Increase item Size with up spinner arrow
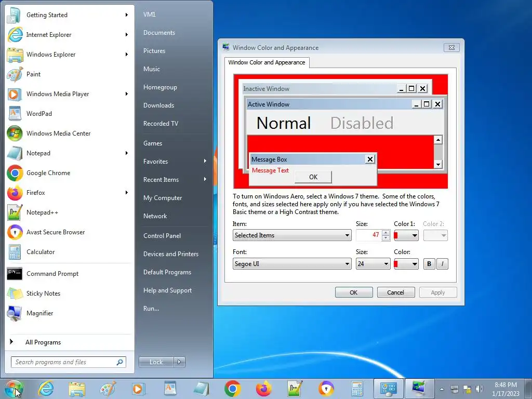Screen dimensions: 532x399 (386, 232)
